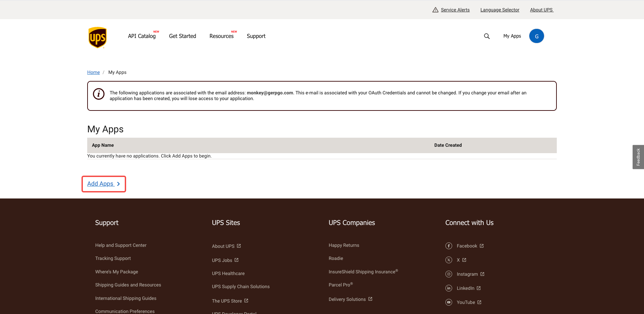Open Happy Returns link
This screenshot has width=644, height=314.
[344, 245]
